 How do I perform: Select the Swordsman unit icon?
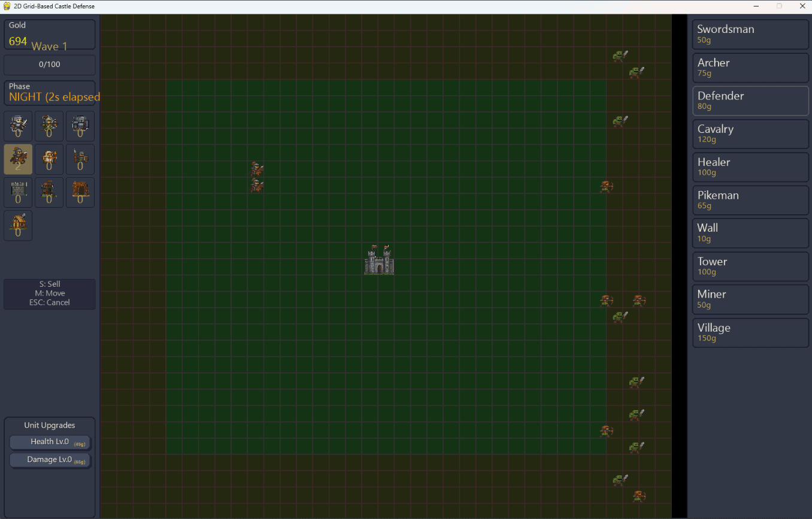pyautogui.click(x=18, y=126)
